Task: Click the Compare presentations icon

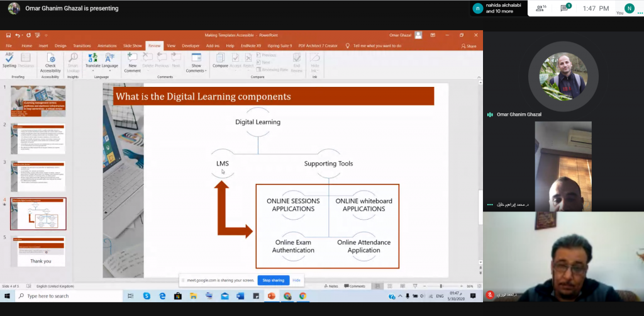Action: (220, 60)
